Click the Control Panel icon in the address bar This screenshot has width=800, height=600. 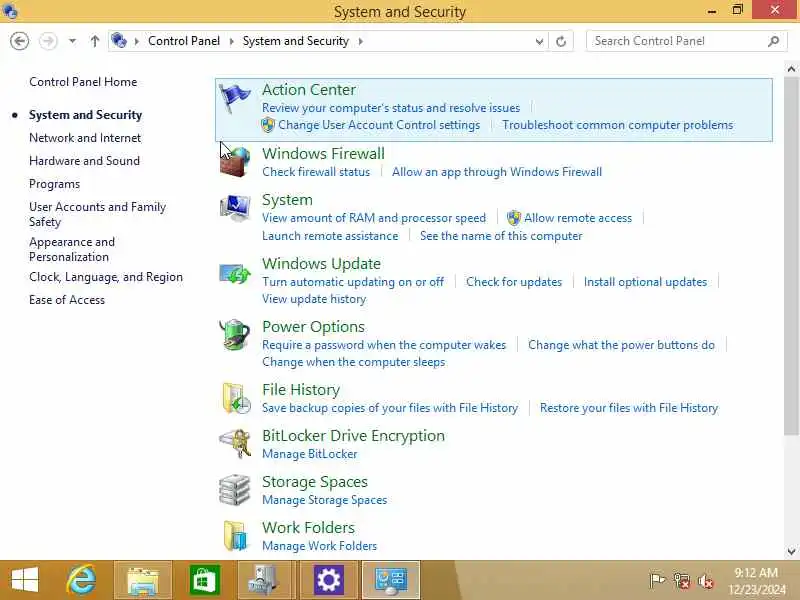(x=119, y=40)
